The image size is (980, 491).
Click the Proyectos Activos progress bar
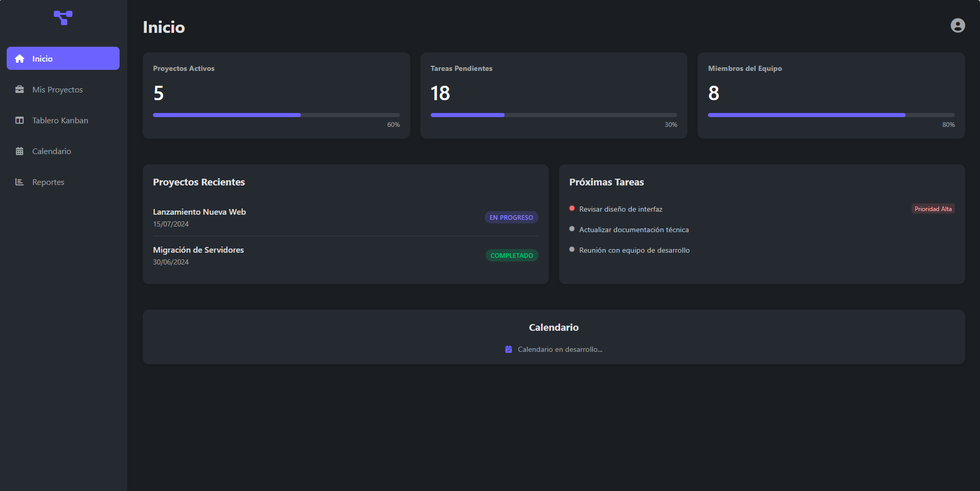(x=276, y=115)
